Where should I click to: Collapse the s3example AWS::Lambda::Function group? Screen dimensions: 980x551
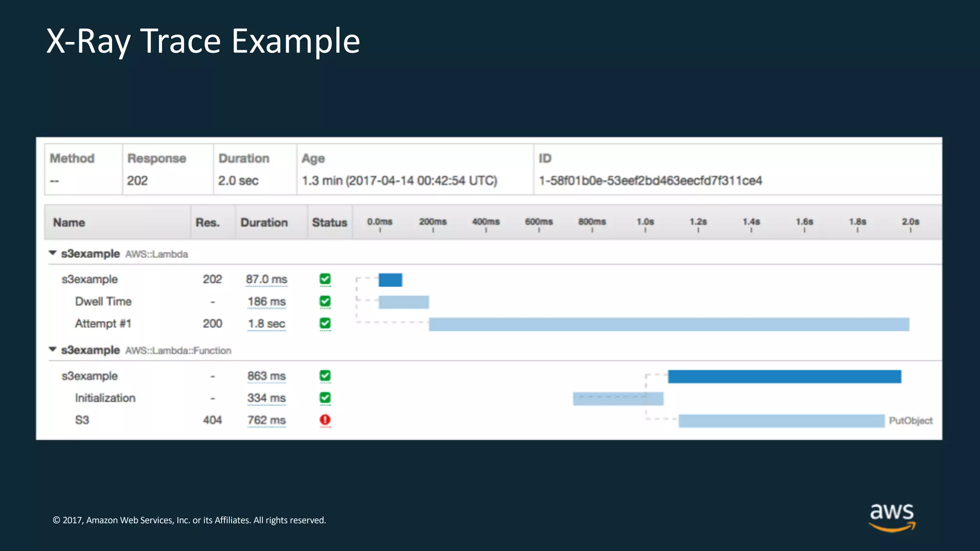(x=53, y=350)
